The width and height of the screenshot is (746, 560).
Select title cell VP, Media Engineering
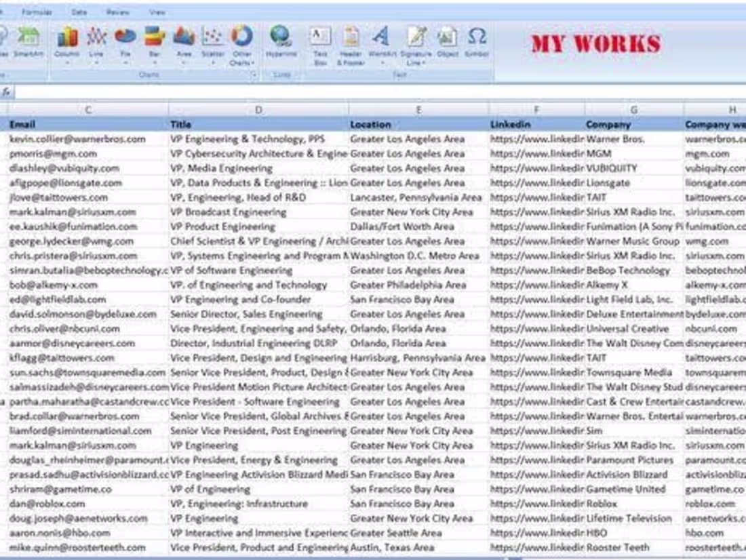coord(258,168)
